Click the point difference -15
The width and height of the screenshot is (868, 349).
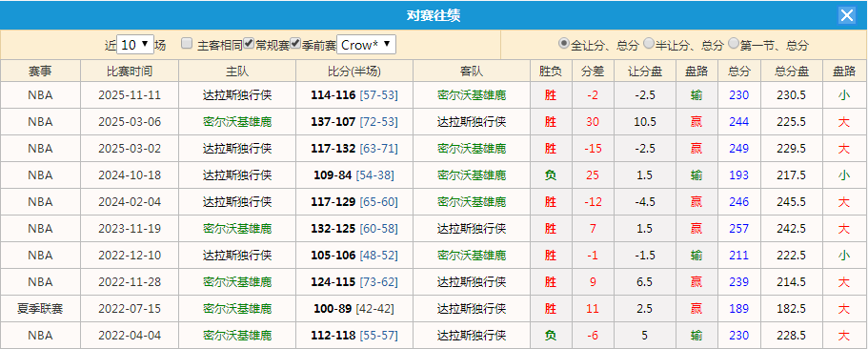click(x=593, y=149)
